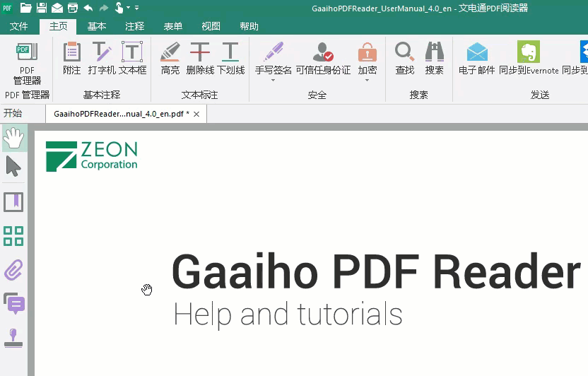Switch to the 开始 start tab

click(x=13, y=113)
